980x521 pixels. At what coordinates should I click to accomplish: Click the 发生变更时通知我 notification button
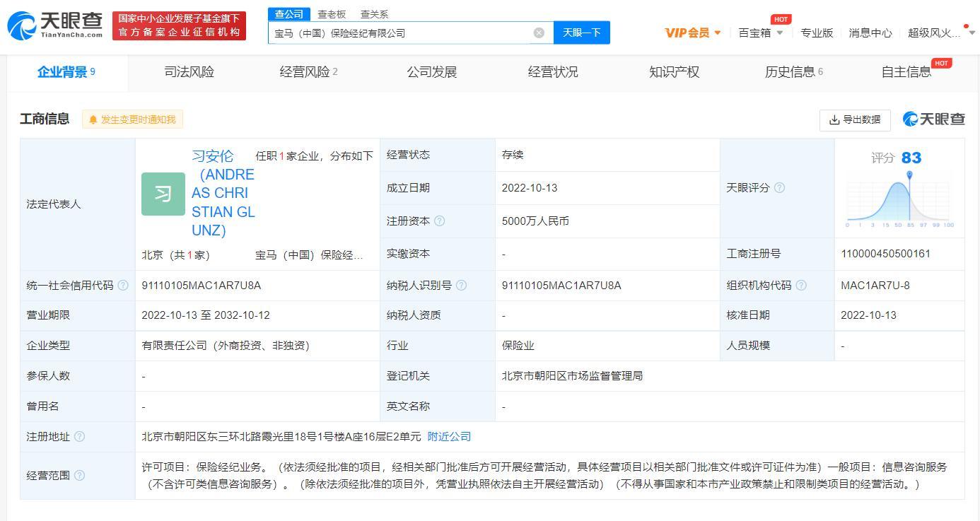click(x=132, y=119)
